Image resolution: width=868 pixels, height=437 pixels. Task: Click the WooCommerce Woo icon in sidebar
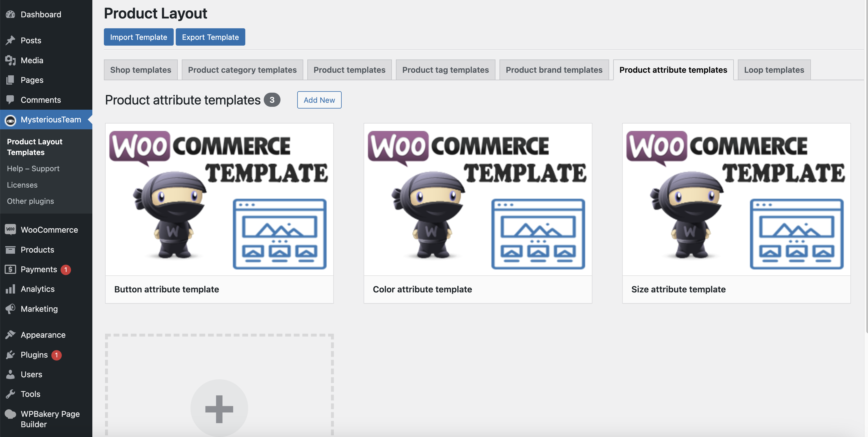[x=10, y=229]
